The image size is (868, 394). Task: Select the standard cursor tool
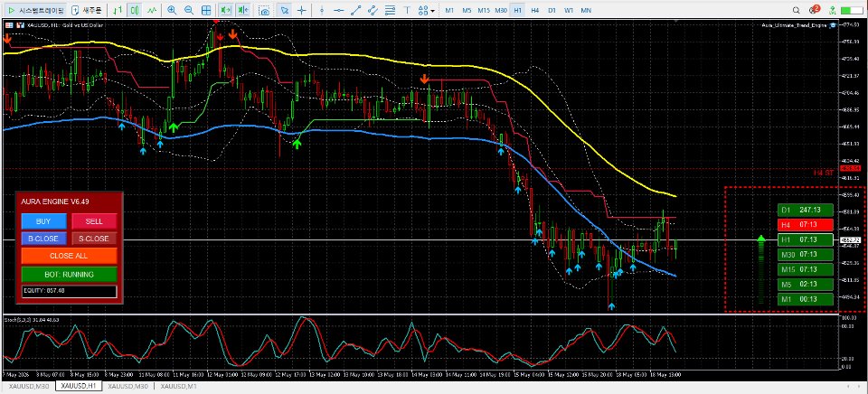284,10
